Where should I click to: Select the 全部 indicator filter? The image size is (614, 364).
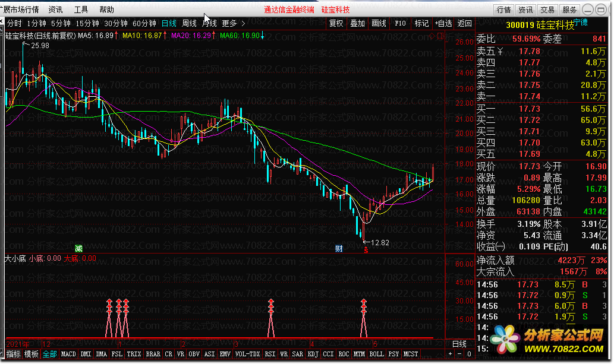pos(49,354)
